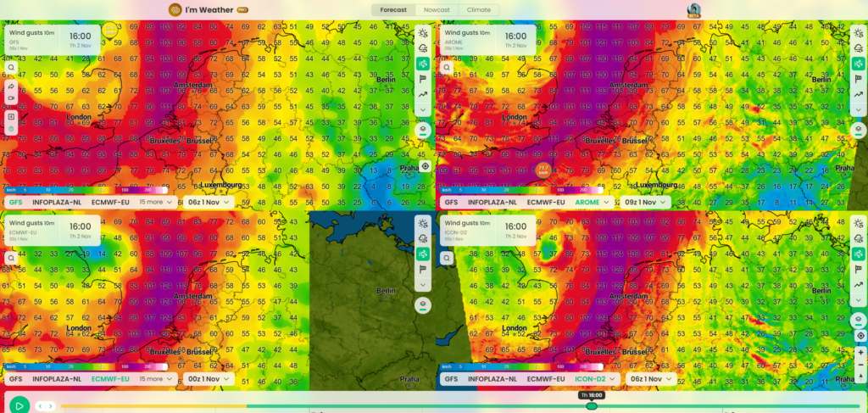This screenshot has height=413, width=868.
Task: Expand '15 more' models in ECMWF-EU panel
Action: click(x=156, y=379)
